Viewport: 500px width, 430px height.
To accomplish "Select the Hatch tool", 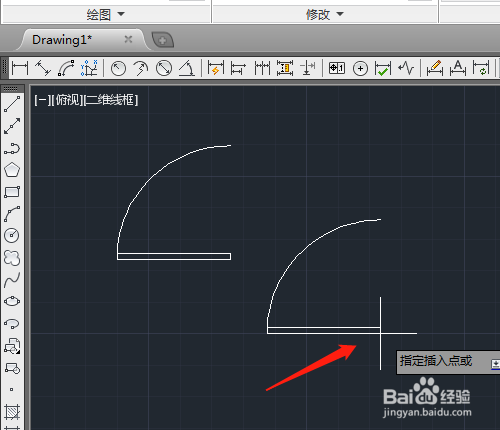I will click(x=12, y=412).
